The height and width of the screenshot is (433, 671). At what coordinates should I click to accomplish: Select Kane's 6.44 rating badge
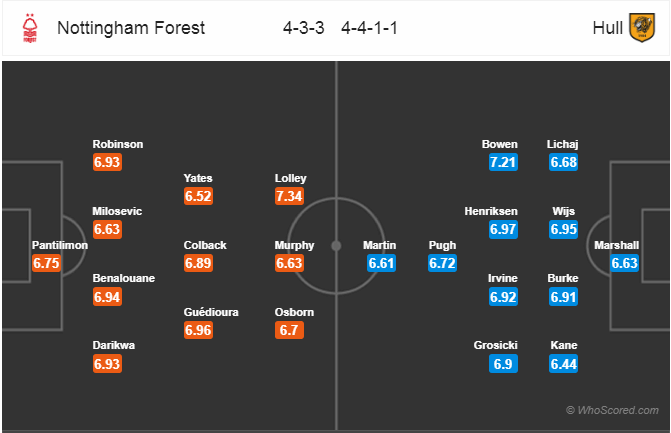coord(564,364)
